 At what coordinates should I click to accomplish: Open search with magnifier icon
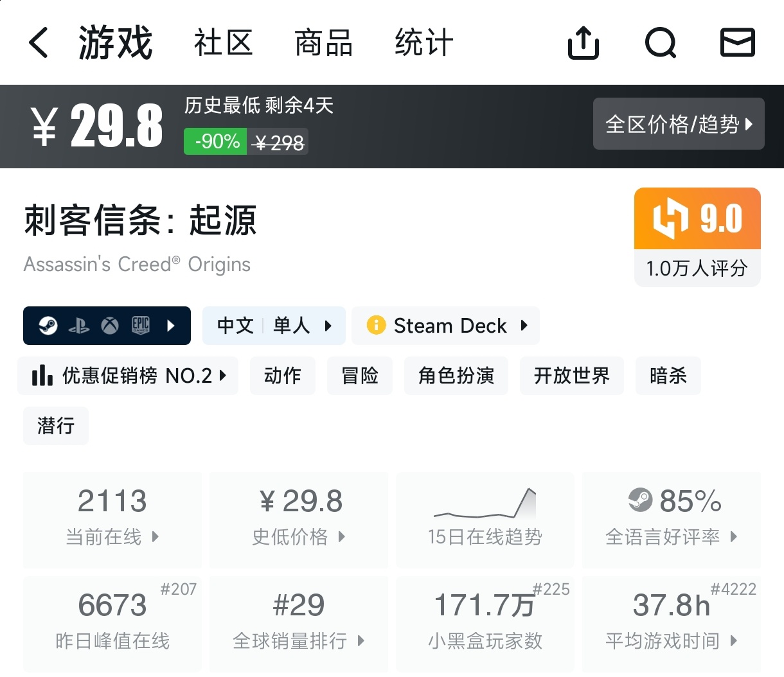coord(660,43)
